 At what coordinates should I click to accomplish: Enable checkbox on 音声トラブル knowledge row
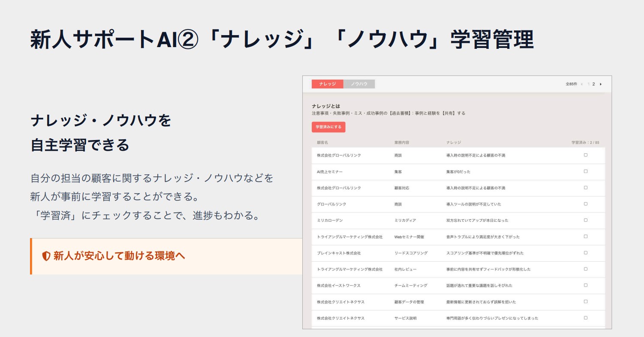pyautogui.click(x=586, y=236)
